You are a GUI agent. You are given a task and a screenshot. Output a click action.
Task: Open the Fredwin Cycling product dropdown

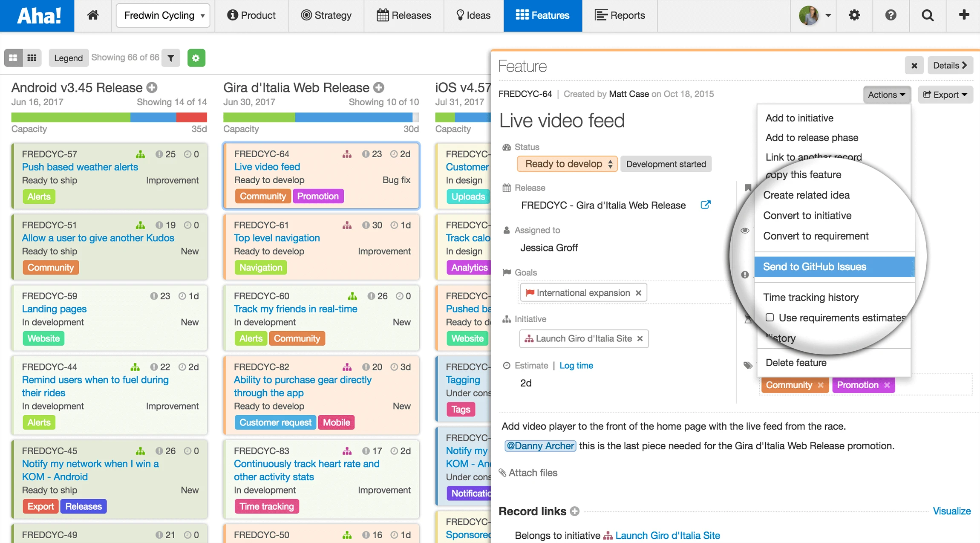point(163,15)
